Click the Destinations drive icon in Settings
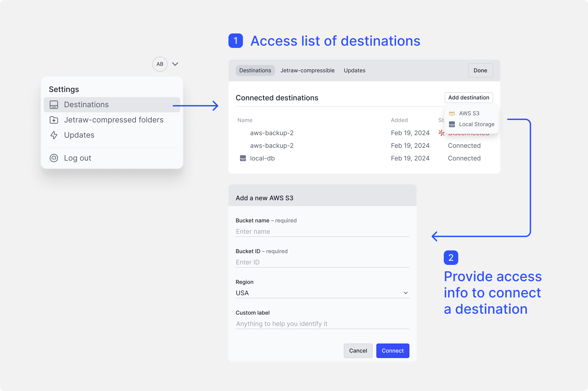The height and width of the screenshot is (391, 588). coord(54,105)
